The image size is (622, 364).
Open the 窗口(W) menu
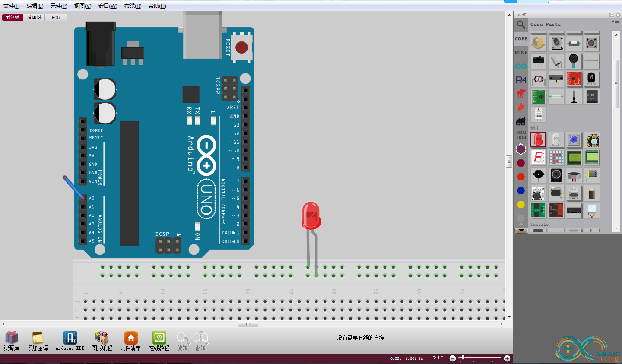tap(108, 6)
